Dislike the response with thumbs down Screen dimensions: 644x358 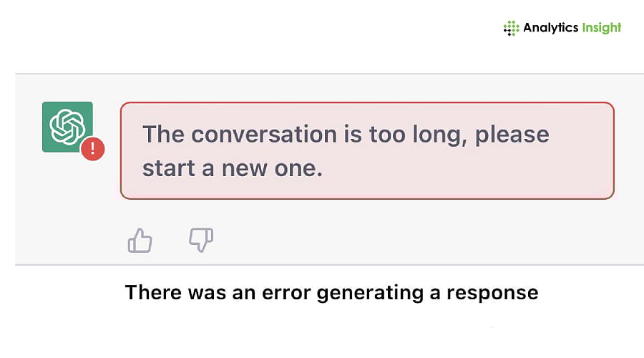[201, 240]
